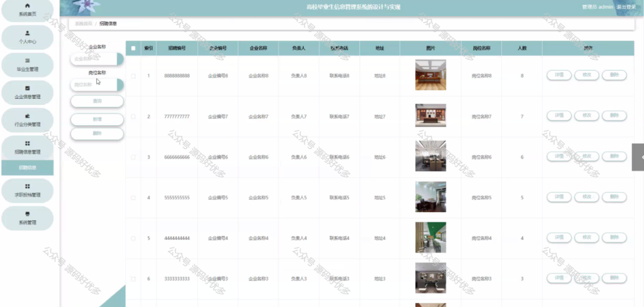644x307 pixels.
Task: Click the 岗位名称 search field icon
Action: 120,85
